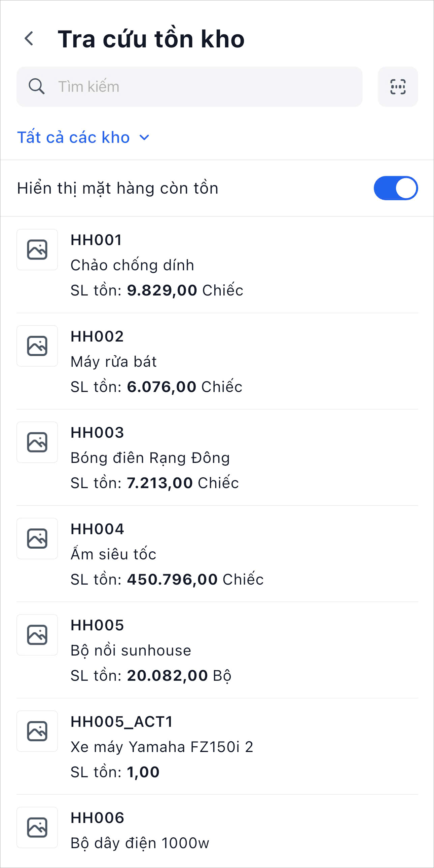Click the warehouse filter chevron arrow

(144, 137)
